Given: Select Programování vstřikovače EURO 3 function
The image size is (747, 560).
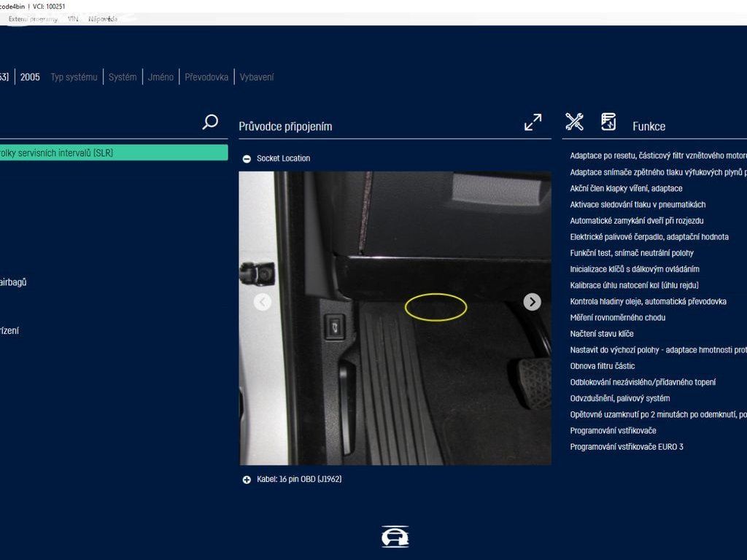Looking at the screenshot, I should [627, 447].
